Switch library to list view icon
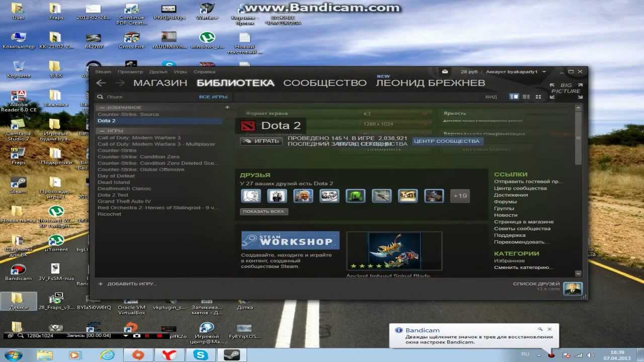 [x=526, y=97]
